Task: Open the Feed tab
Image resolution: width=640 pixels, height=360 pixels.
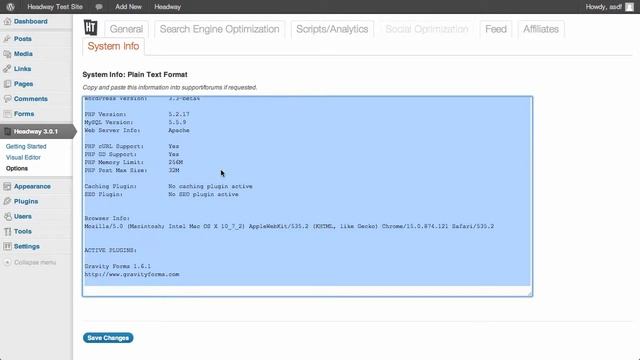Action: click(496, 29)
